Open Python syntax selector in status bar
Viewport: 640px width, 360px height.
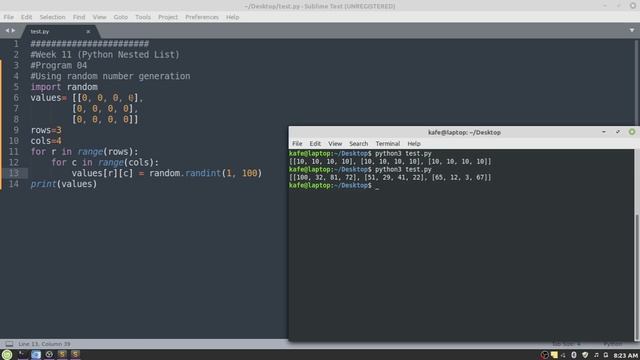(613, 344)
